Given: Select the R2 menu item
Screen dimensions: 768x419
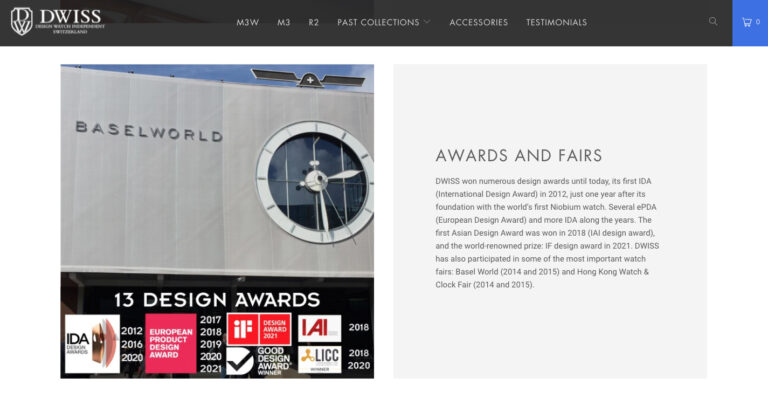Looking at the screenshot, I should [313, 23].
